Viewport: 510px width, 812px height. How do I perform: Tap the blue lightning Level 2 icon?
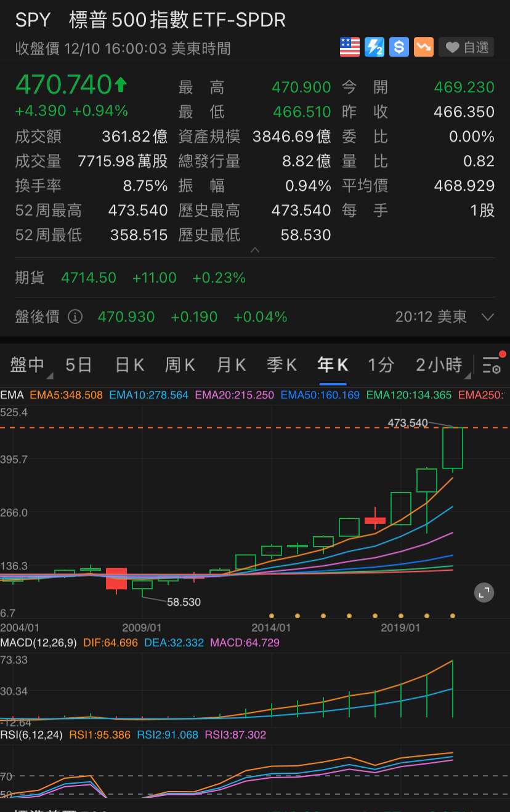click(x=374, y=47)
